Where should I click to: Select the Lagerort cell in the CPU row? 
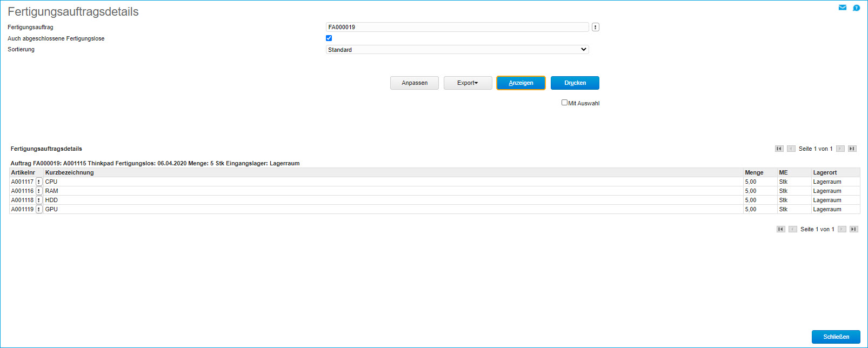[827, 182]
